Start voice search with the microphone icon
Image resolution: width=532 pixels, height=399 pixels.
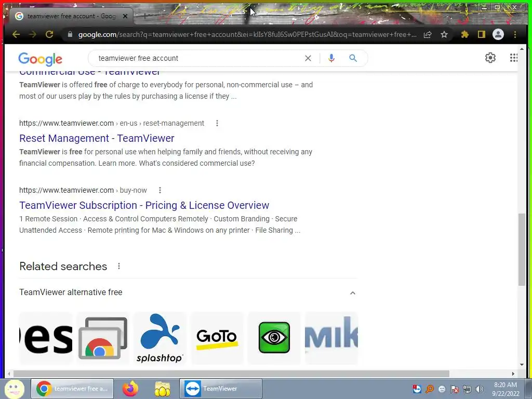tap(331, 58)
